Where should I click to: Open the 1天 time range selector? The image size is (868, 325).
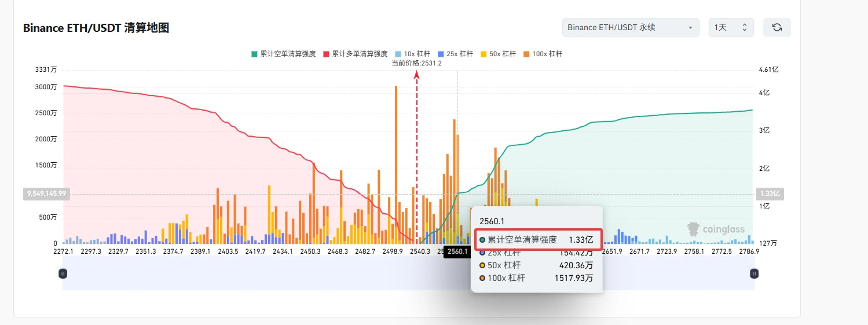(x=731, y=27)
